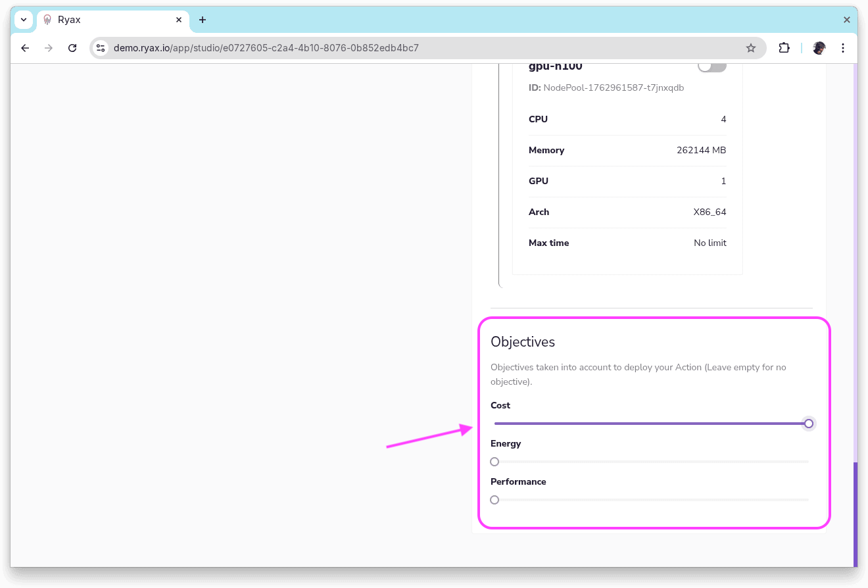
Task: Open a new browser tab with the plus
Action: pyautogui.click(x=203, y=20)
